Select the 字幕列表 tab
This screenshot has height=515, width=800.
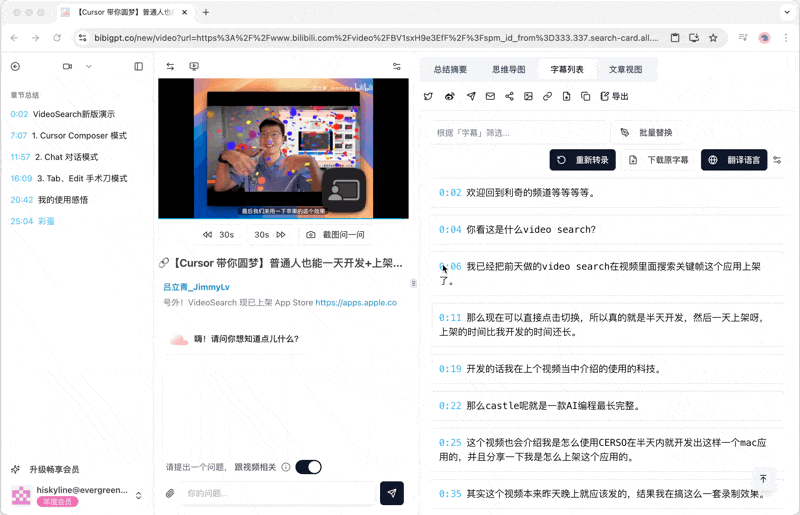coord(567,69)
